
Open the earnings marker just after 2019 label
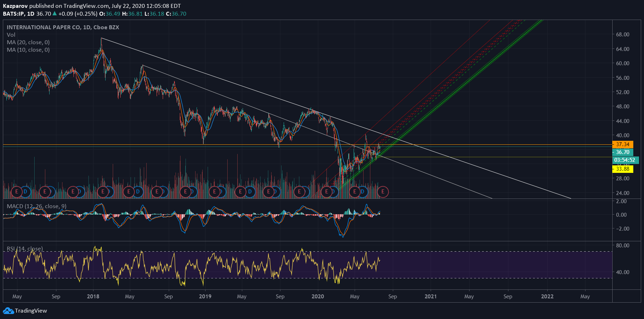(x=214, y=192)
